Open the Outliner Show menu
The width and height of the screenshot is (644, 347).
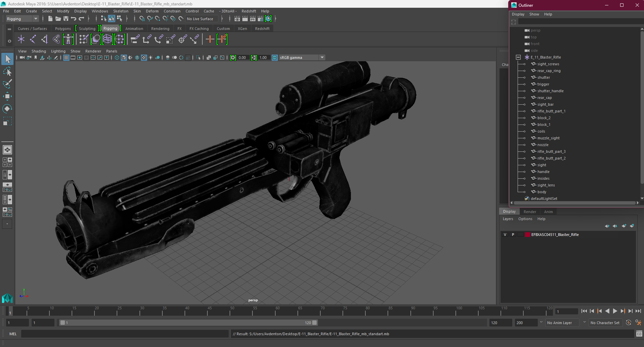click(x=534, y=14)
